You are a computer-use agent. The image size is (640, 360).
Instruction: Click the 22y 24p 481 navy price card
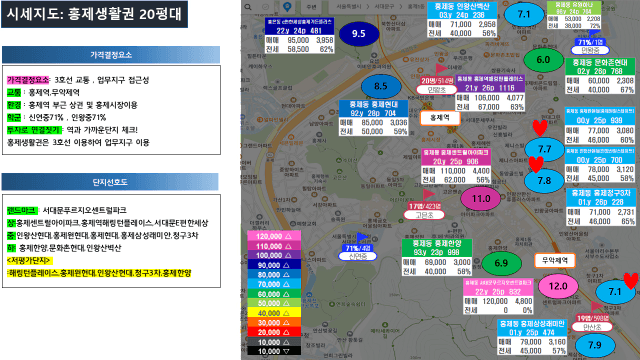click(300, 36)
